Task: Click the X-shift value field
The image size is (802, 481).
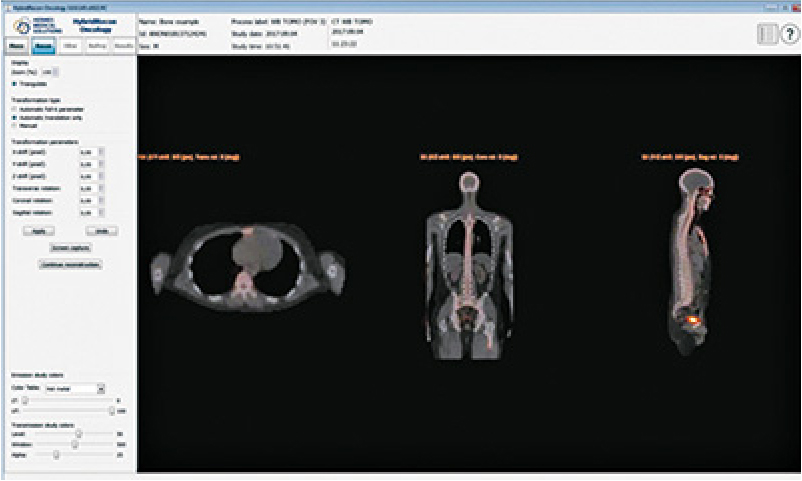Action: tap(88, 152)
